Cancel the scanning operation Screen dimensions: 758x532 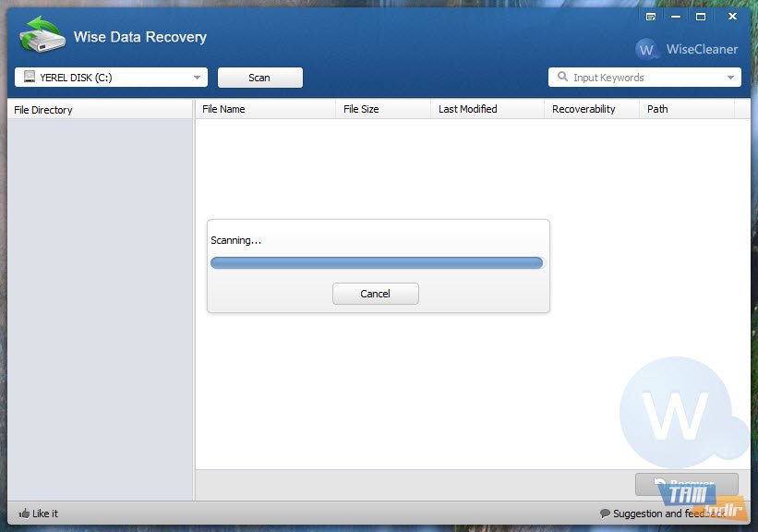click(375, 294)
